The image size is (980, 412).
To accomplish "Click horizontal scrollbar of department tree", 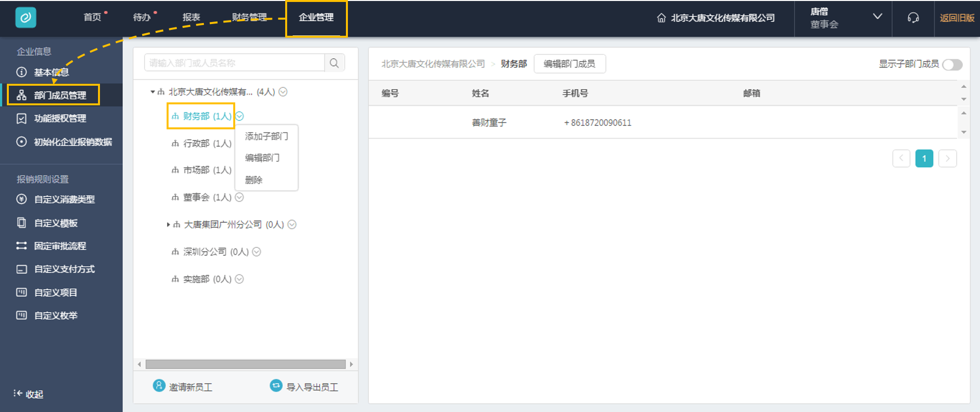I will coord(245,364).
